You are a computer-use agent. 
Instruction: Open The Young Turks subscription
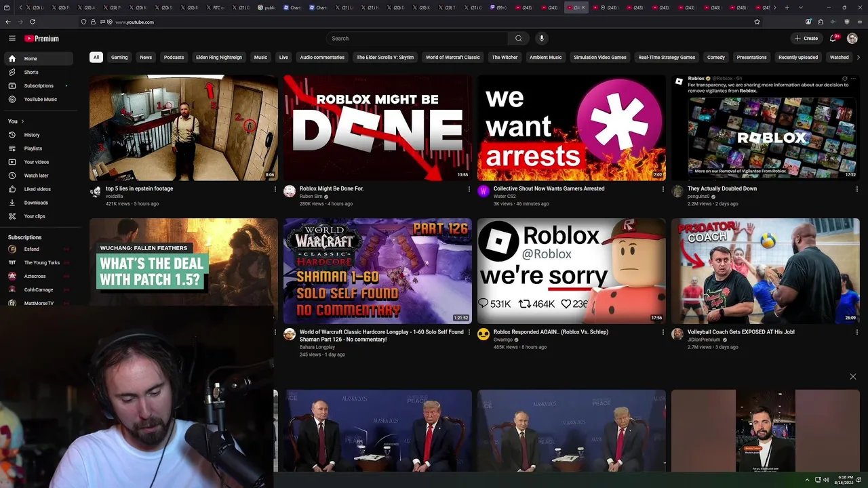click(x=37, y=262)
